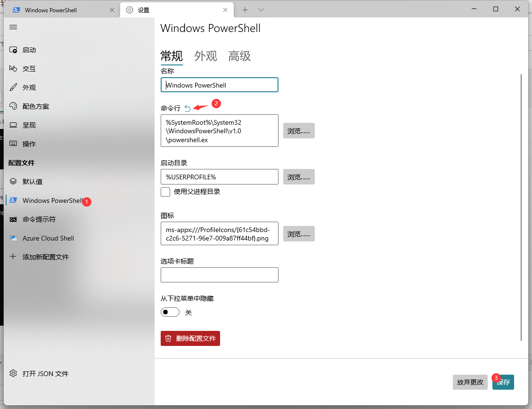Viewport: 532px width, 409px height.
Task: Click the red 删除配置文件 delete button
Action: 190,338
